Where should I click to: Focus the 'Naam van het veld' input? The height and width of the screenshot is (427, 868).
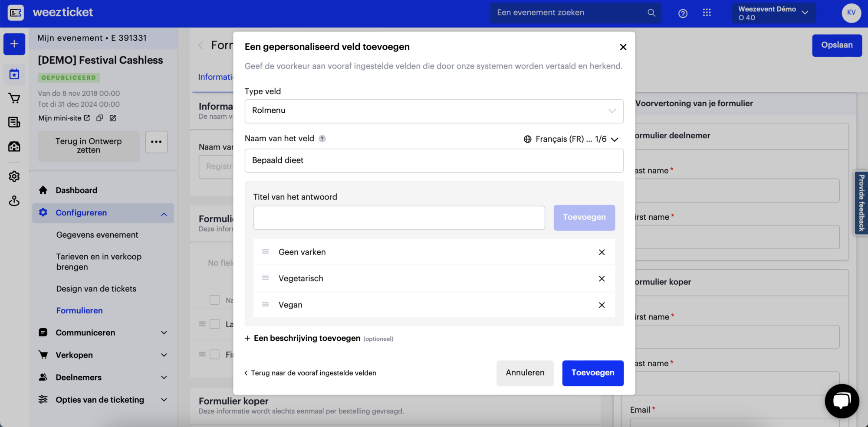tap(434, 161)
